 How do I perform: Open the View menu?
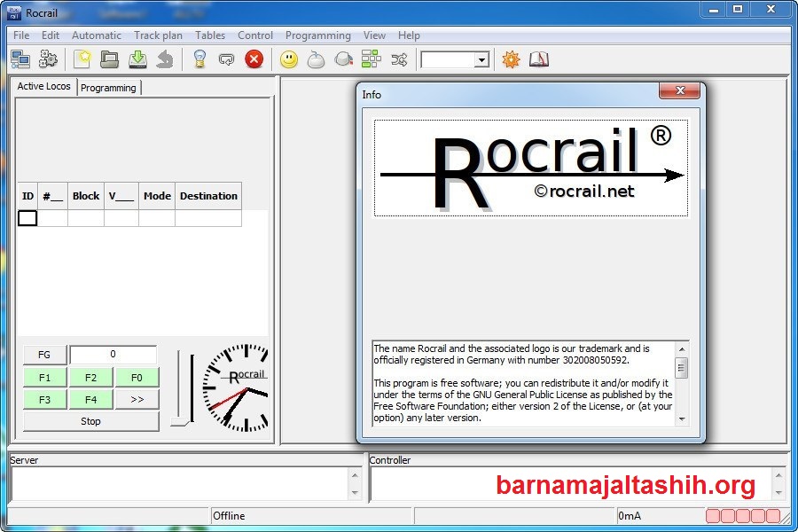(x=374, y=35)
